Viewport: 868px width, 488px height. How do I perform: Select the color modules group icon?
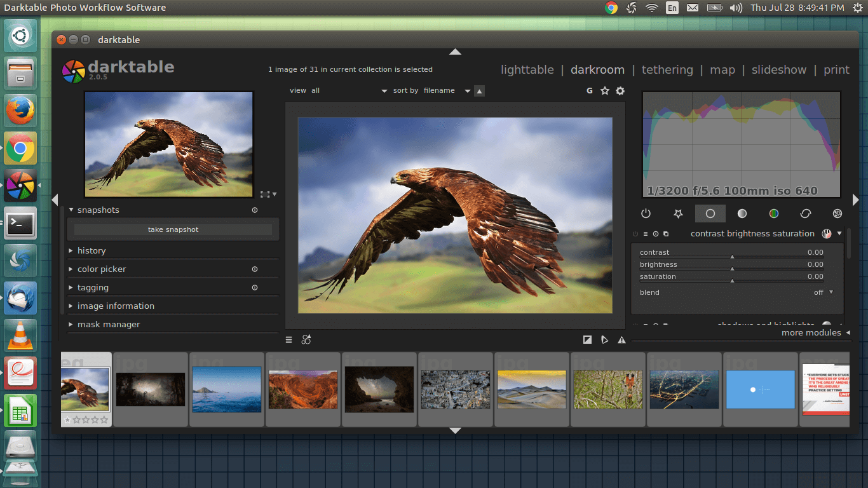(773, 213)
